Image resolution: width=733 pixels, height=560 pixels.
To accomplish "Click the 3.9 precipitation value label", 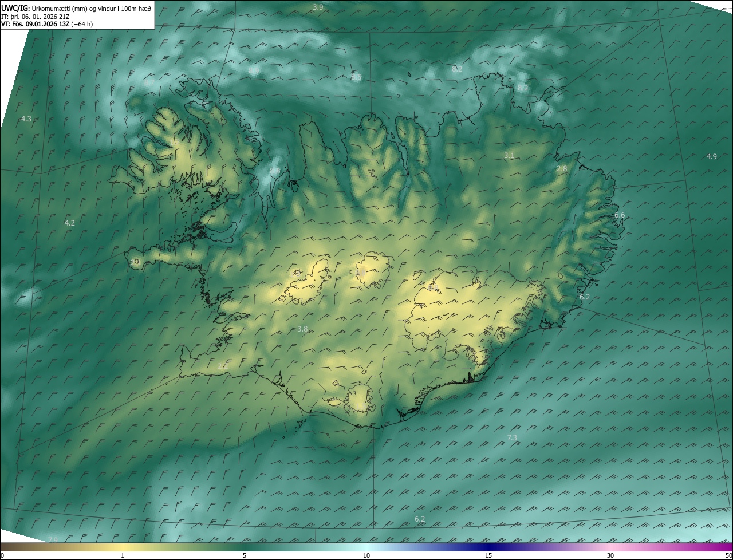I will click(318, 7).
